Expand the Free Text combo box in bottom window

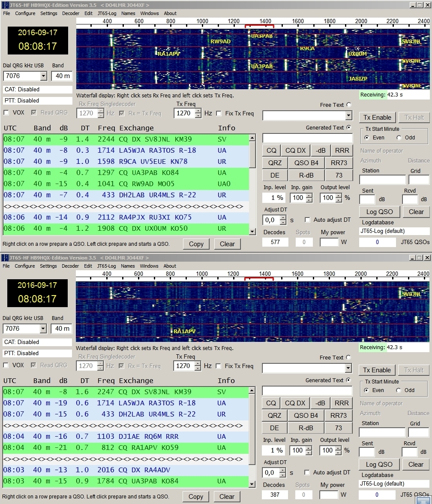348,368
